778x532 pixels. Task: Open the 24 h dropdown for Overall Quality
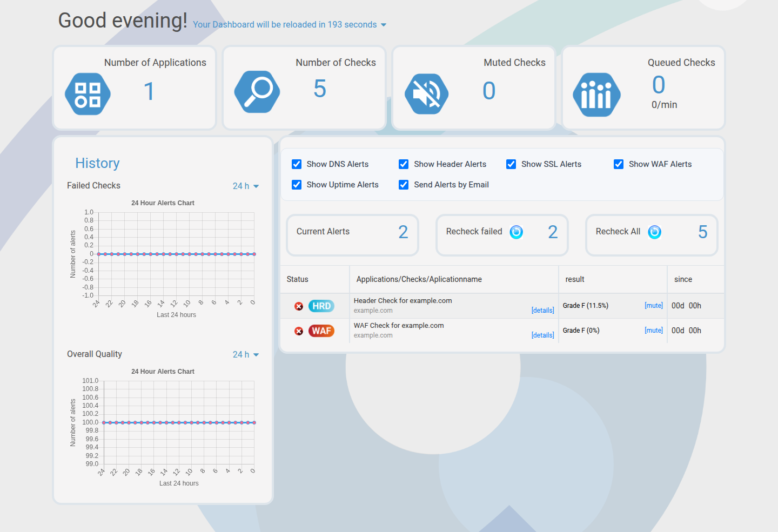click(246, 354)
